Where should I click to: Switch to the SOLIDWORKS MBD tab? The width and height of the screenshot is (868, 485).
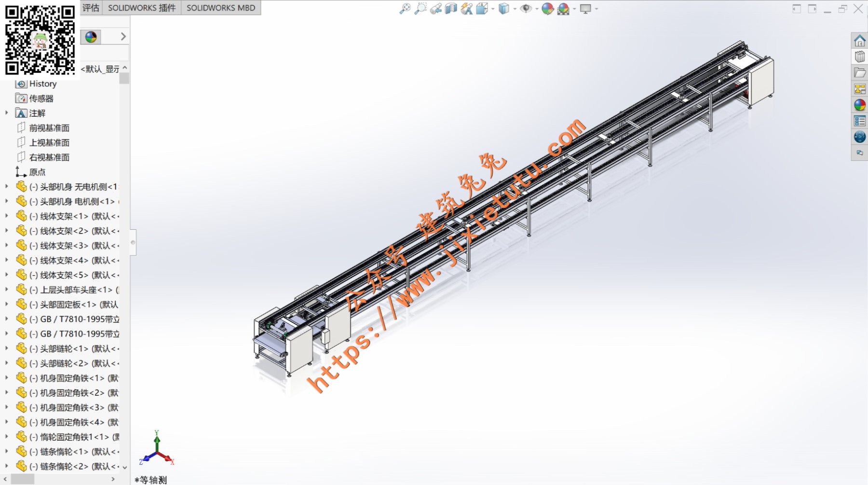coord(221,8)
